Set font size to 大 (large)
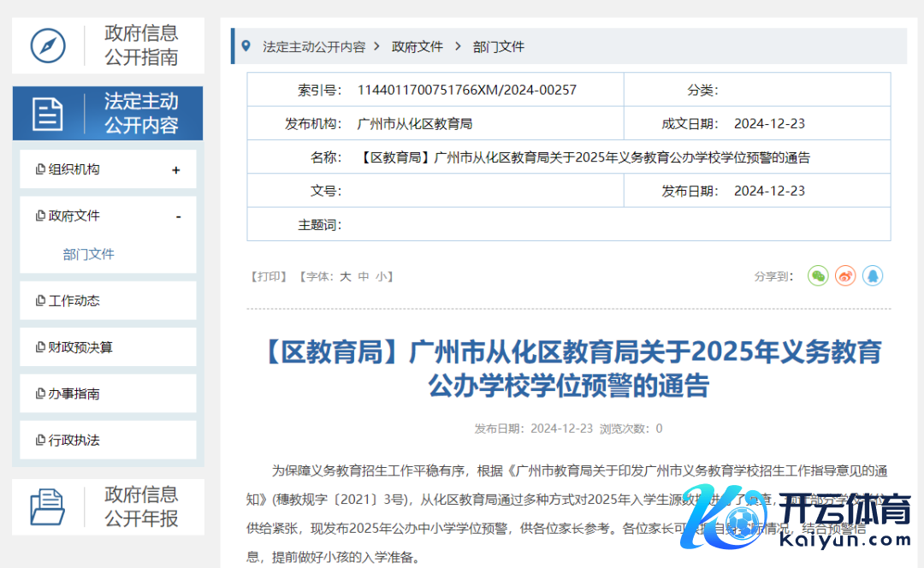 tap(346, 276)
